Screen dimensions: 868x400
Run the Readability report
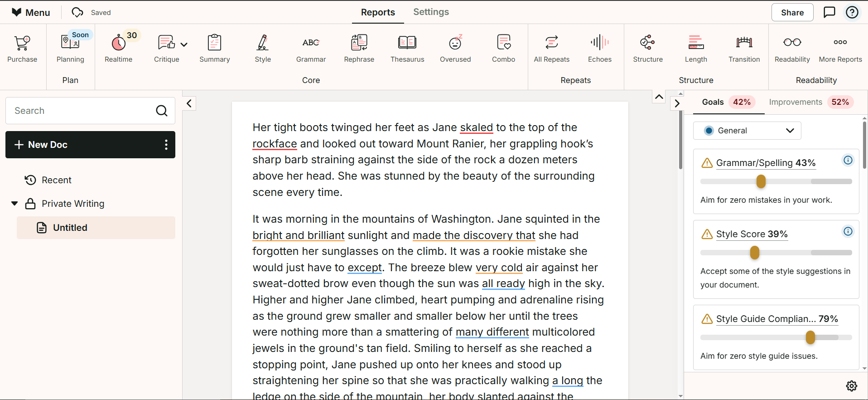point(792,49)
